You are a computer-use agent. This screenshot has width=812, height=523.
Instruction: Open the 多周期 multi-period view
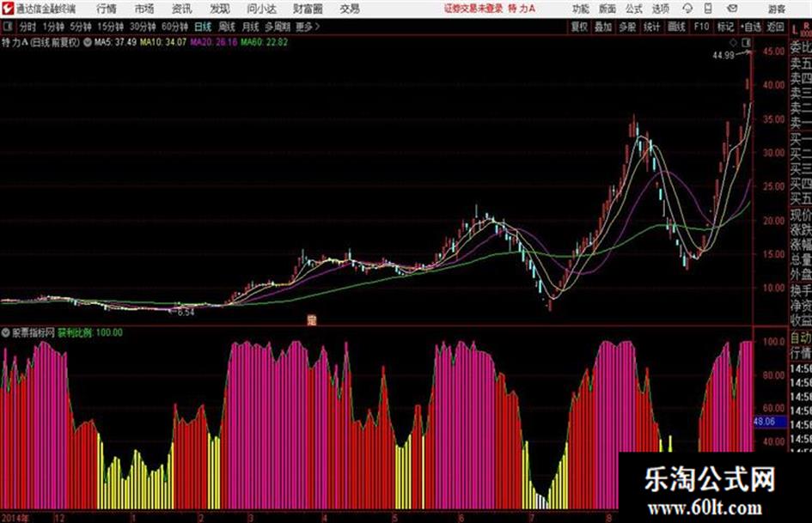point(278,27)
